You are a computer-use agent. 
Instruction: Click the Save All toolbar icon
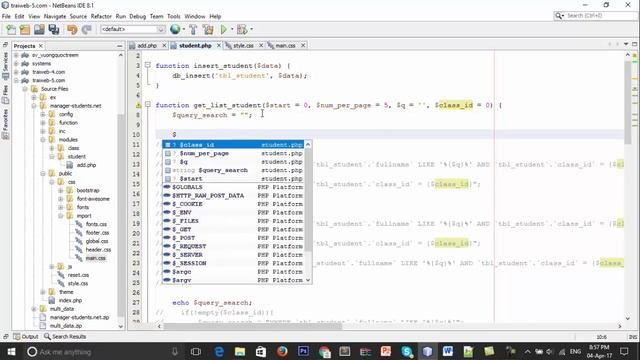click(x=54, y=29)
